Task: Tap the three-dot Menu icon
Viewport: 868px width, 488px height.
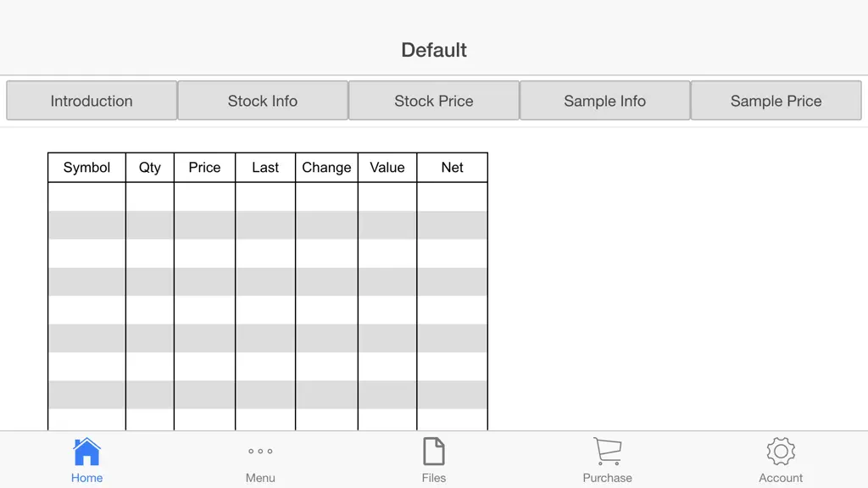Action: [260, 452]
